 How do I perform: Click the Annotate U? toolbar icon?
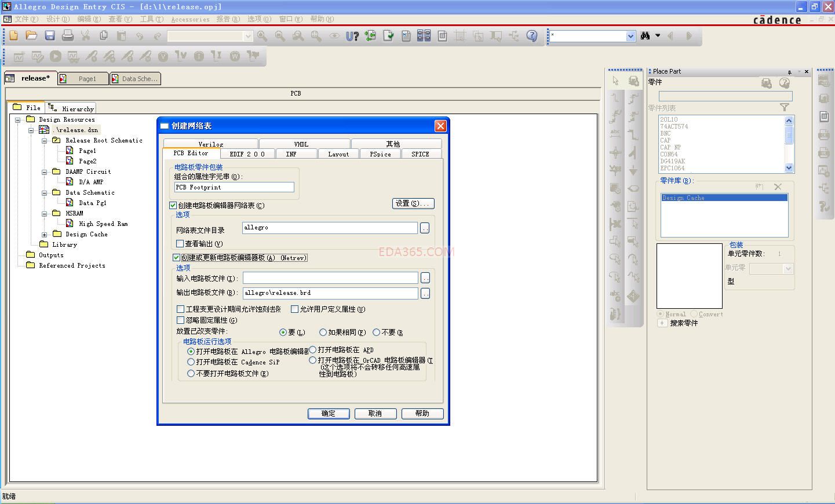point(352,36)
